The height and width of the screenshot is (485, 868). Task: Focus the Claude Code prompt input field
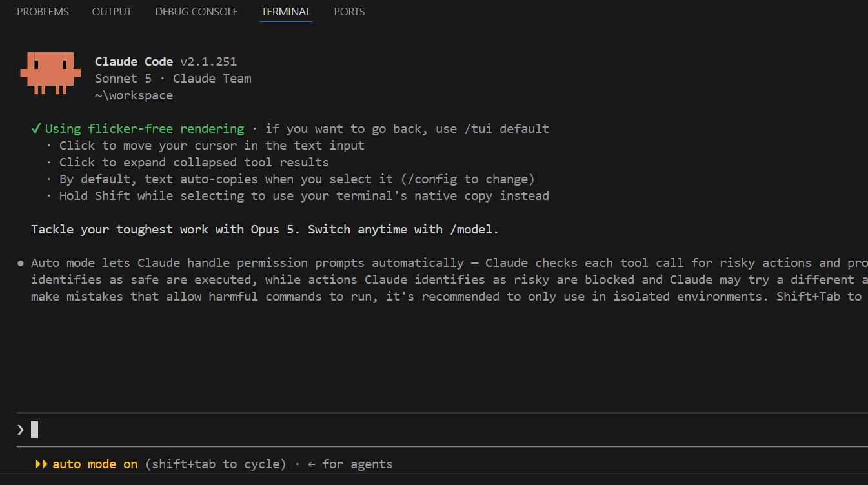(x=442, y=430)
